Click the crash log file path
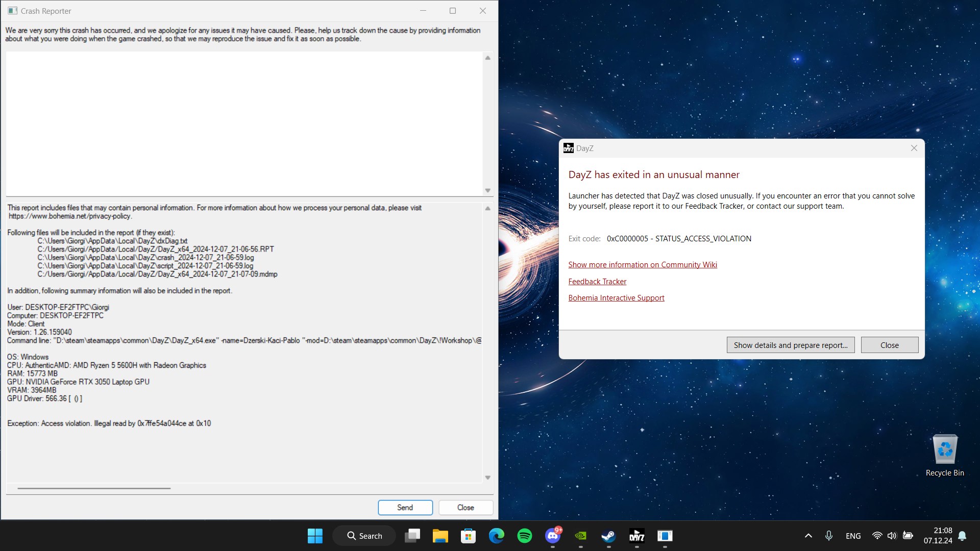This screenshot has width=980, height=551. 145,258
